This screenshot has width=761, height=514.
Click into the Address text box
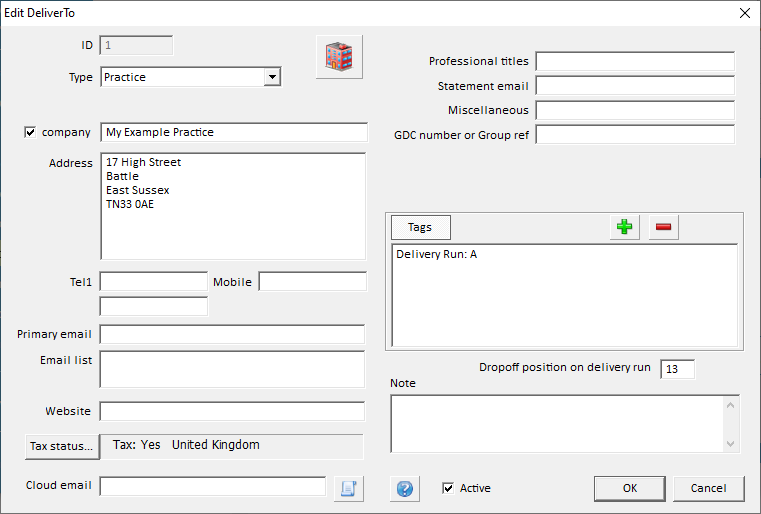point(233,205)
